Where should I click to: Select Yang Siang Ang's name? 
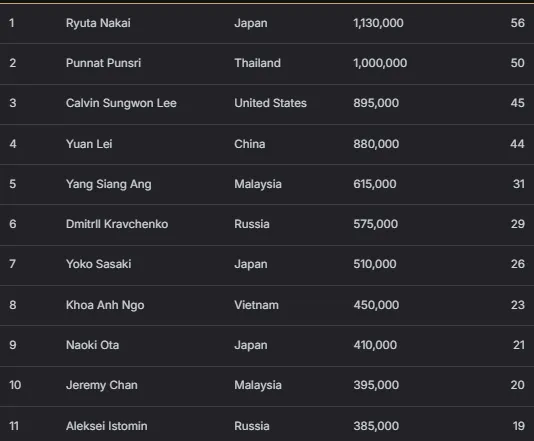(x=109, y=184)
